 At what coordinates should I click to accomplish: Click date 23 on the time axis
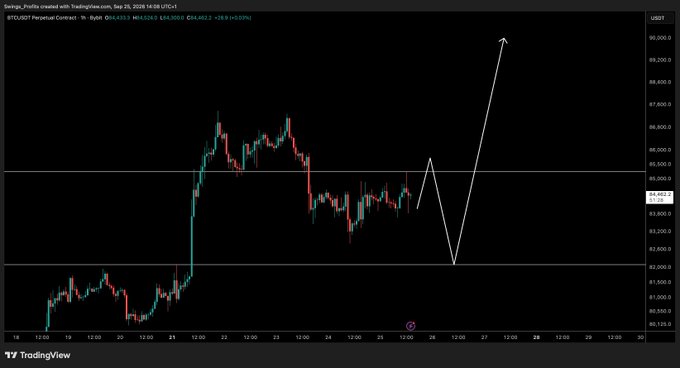point(276,337)
